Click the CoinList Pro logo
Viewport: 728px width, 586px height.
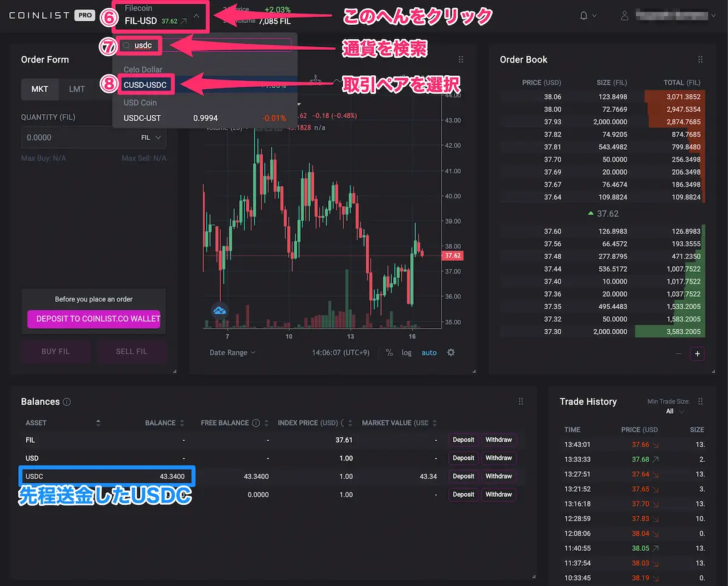pos(52,16)
